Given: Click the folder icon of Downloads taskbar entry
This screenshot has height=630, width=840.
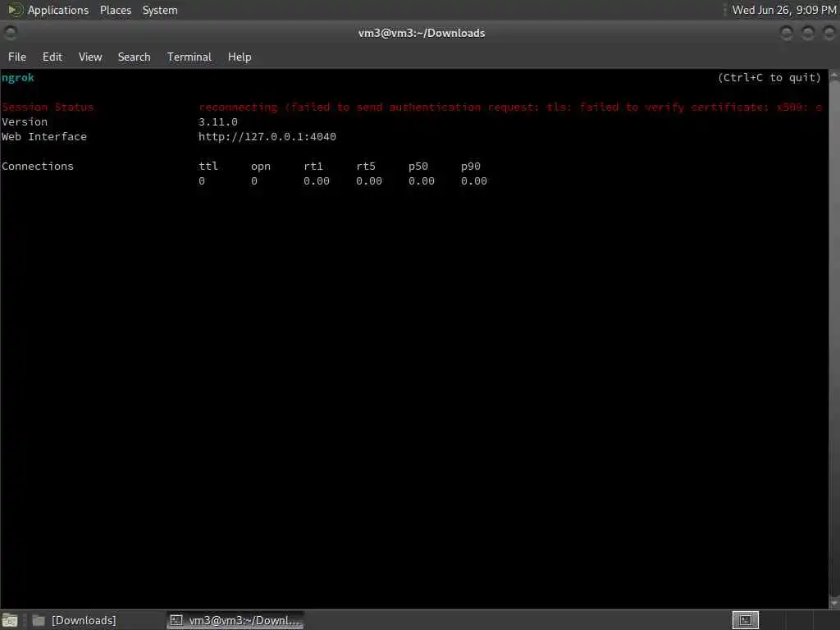Looking at the screenshot, I should [x=39, y=620].
